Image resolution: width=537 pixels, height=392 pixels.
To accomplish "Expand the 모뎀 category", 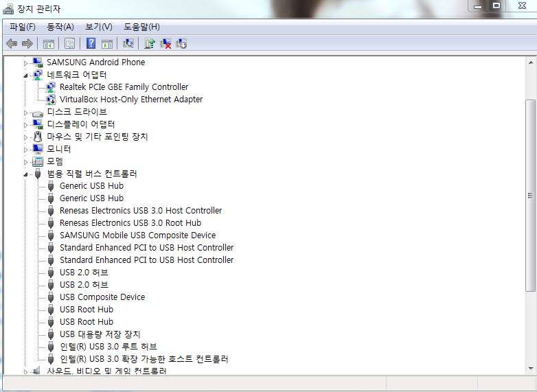I will 25,162.
